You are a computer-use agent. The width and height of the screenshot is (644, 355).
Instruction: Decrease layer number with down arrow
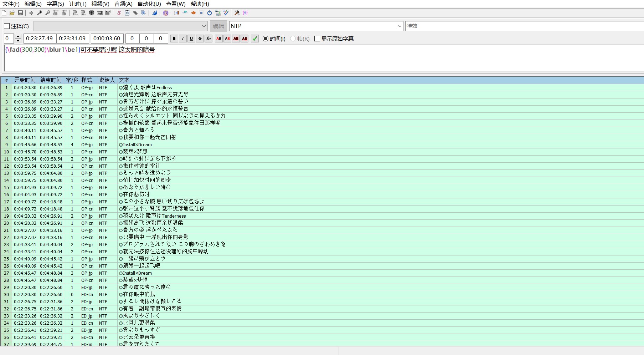coord(18,41)
